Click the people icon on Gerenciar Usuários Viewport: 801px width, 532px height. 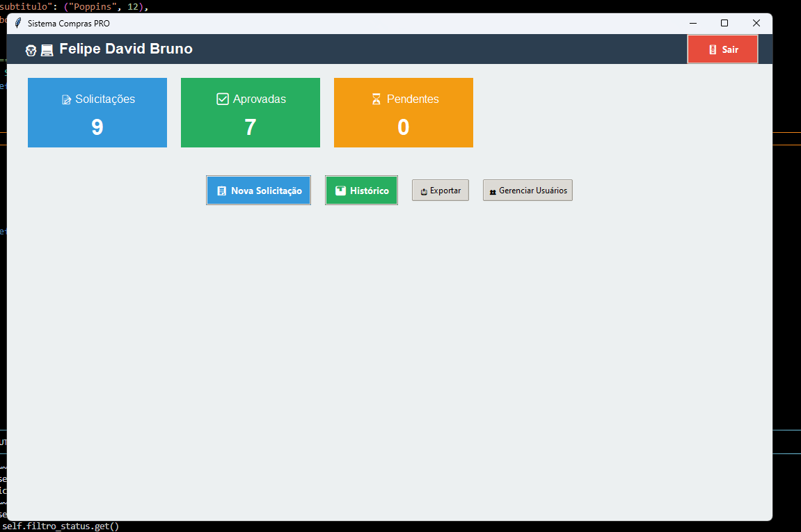(x=493, y=192)
